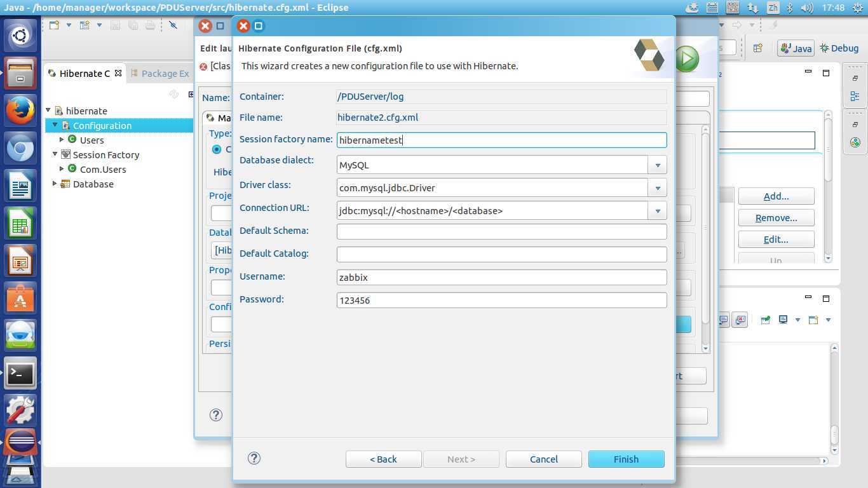The image size is (868, 488).
Task: Expand the Database tree node
Action: (x=55, y=184)
